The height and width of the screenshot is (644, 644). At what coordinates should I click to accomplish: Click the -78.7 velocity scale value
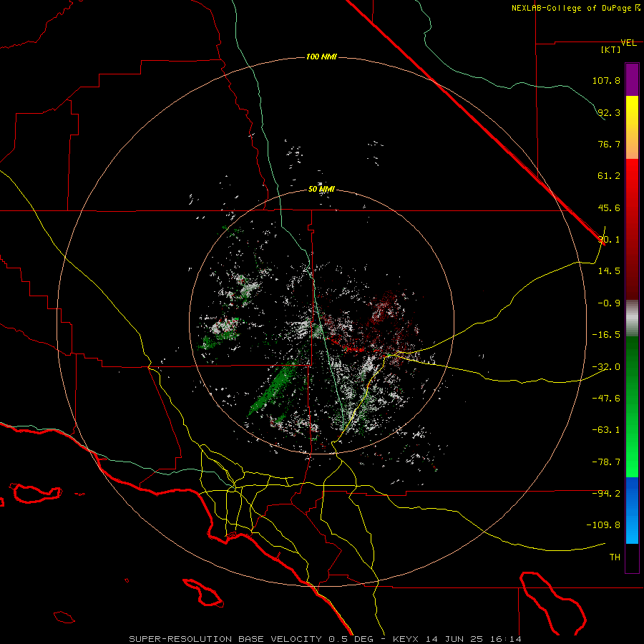coord(606,462)
